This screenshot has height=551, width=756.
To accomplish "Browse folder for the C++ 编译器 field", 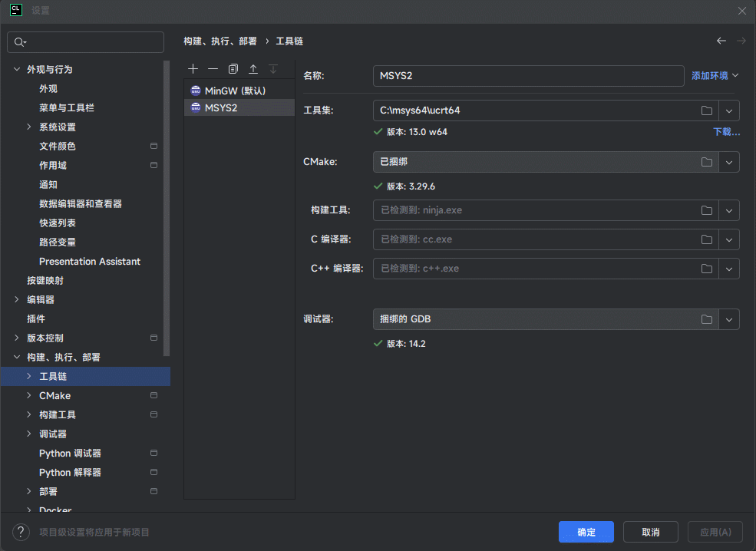I will point(706,269).
